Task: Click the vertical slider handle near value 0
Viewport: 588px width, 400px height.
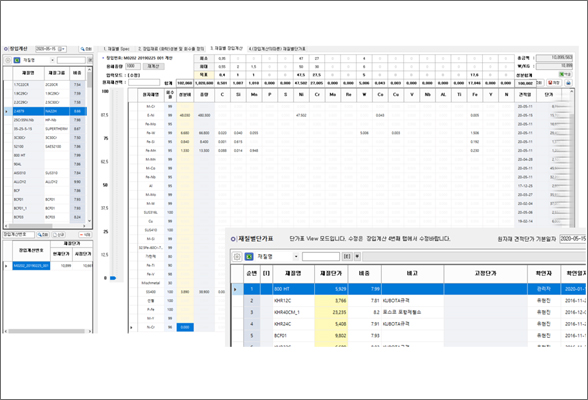Action: coord(113,278)
